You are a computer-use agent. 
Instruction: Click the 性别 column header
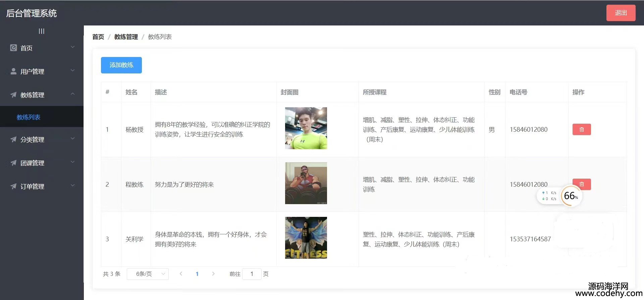495,92
